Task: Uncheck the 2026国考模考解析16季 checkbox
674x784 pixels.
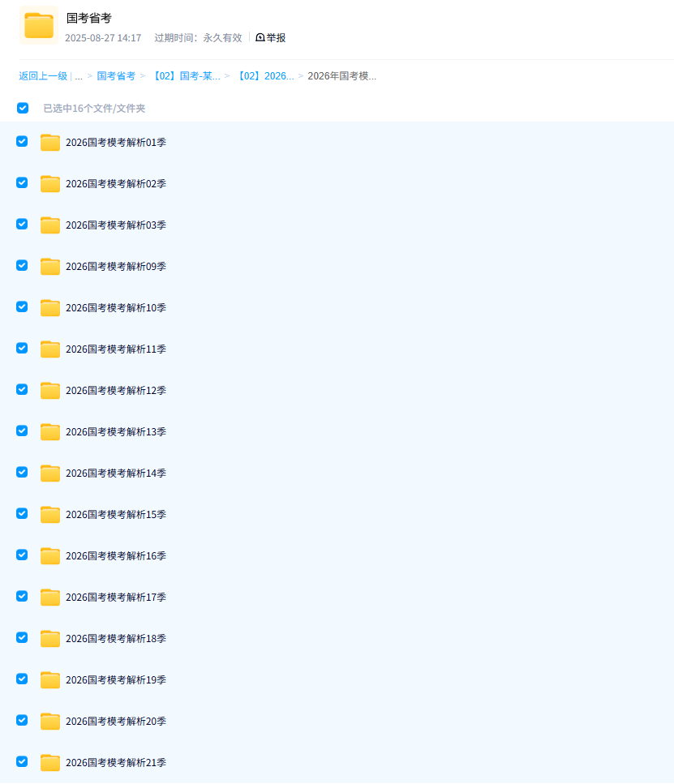Action: (22, 555)
